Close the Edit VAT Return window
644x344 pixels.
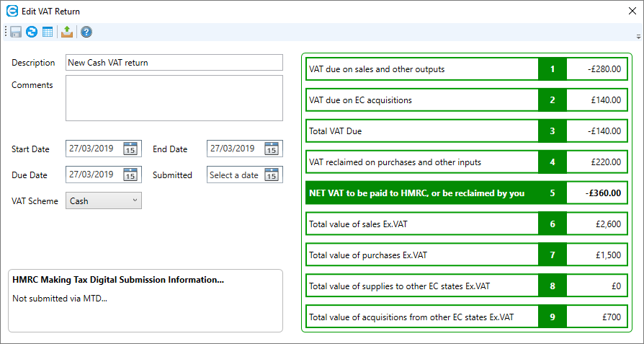click(632, 11)
